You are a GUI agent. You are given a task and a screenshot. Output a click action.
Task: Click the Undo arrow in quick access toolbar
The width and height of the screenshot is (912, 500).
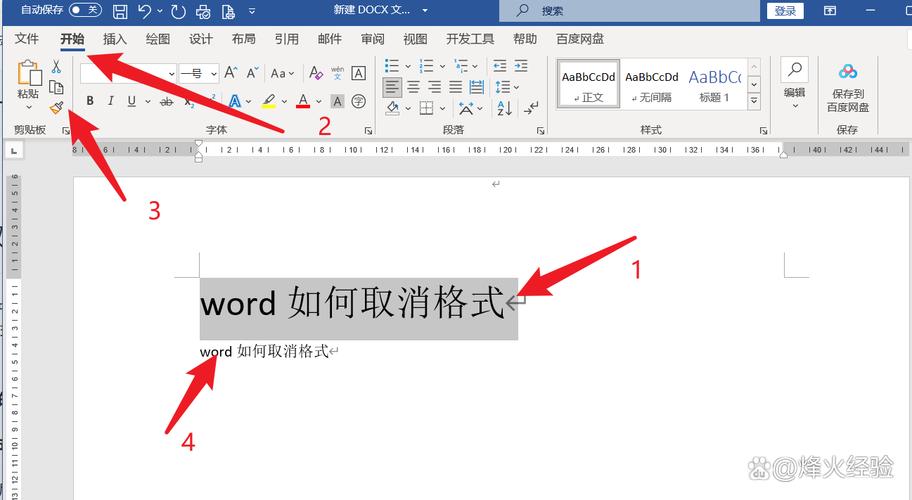[x=145, y=11]
